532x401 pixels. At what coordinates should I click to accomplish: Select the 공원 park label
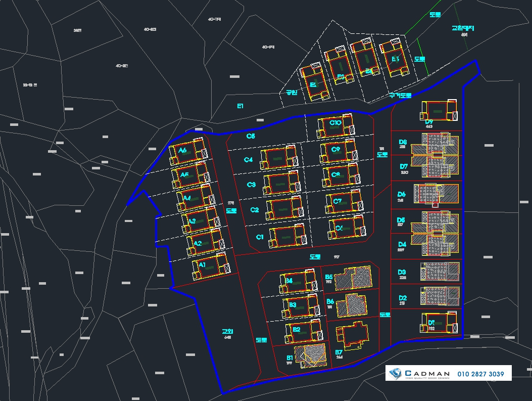click(292, 93)
